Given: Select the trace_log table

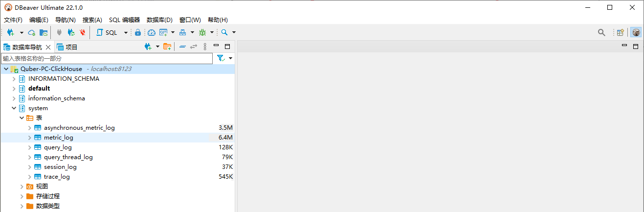Looking at the screenshot, I should 57,177.
